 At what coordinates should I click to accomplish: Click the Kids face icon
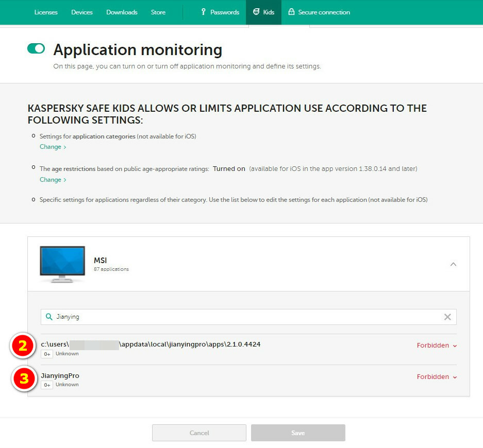(256, 12)
